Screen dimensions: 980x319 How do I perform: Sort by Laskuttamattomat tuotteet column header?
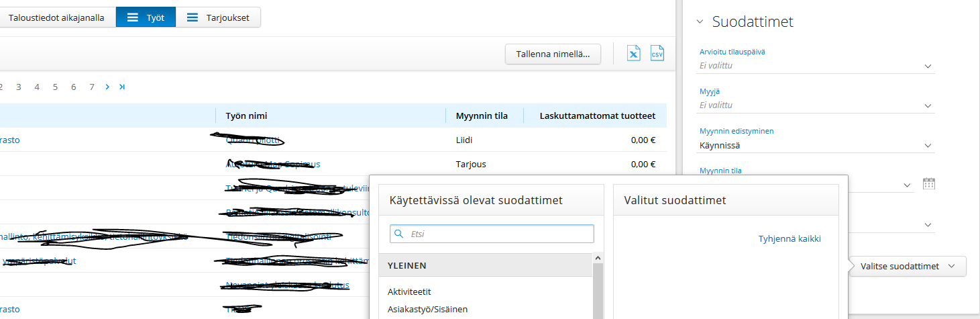click(x=597, y=116)
